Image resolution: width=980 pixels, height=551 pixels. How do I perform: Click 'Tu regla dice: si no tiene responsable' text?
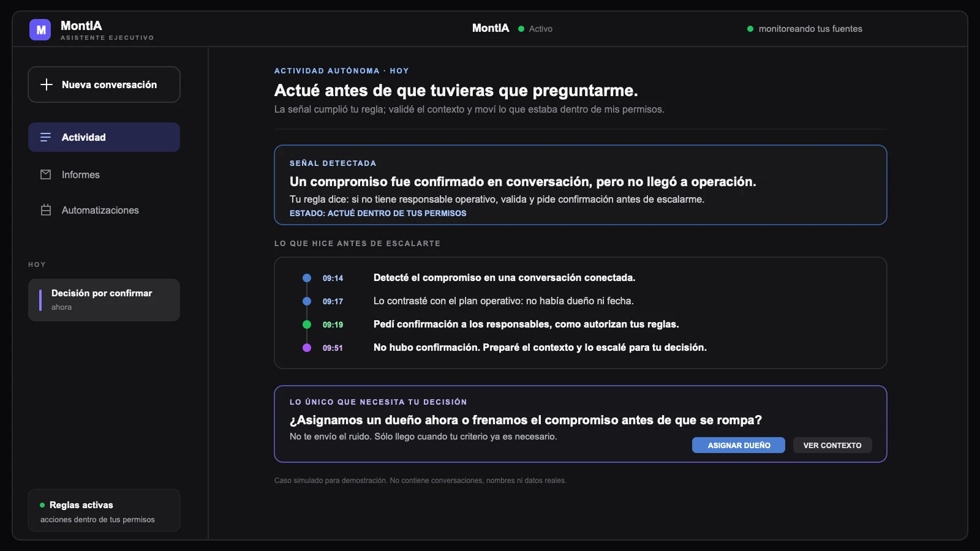pos(497,200)
